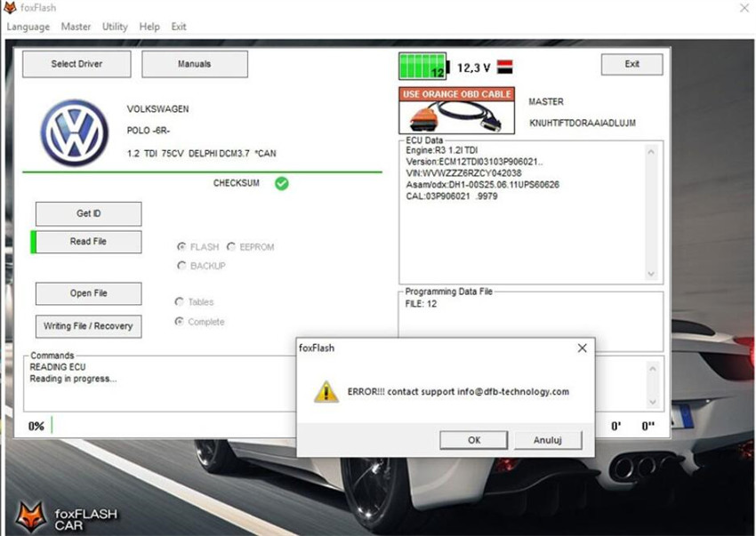Click the Asam/odx line in ECU Data
756x536 pixels.
(483, 185)
